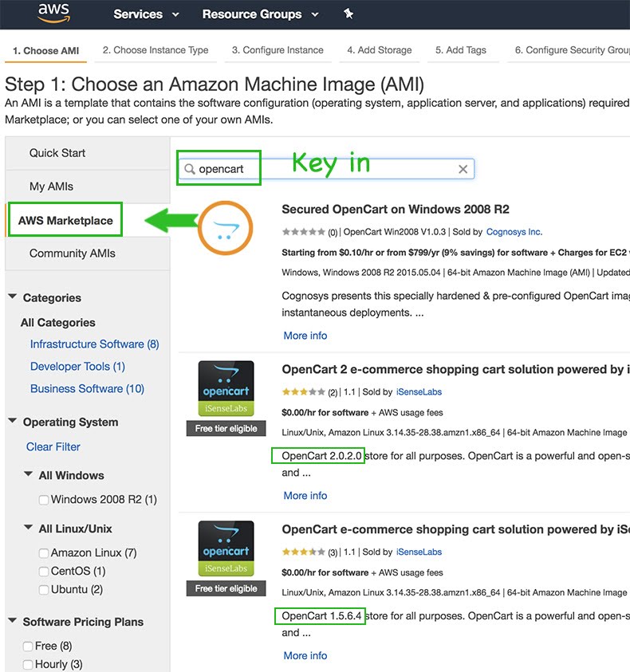630x672 pixels.
Task: Click the orange Secured OpenCart cart logo
Action: click(x=224, y=230)
